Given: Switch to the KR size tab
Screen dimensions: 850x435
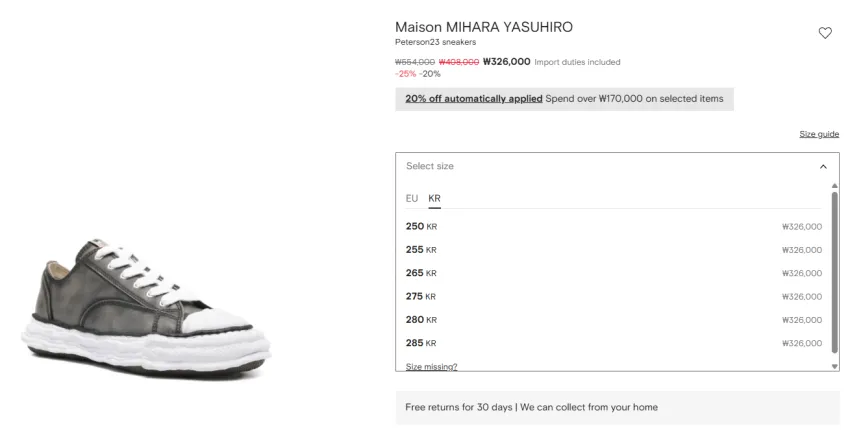Looking at the screenshot, I should pyautogui.click(x=434, y=199).
